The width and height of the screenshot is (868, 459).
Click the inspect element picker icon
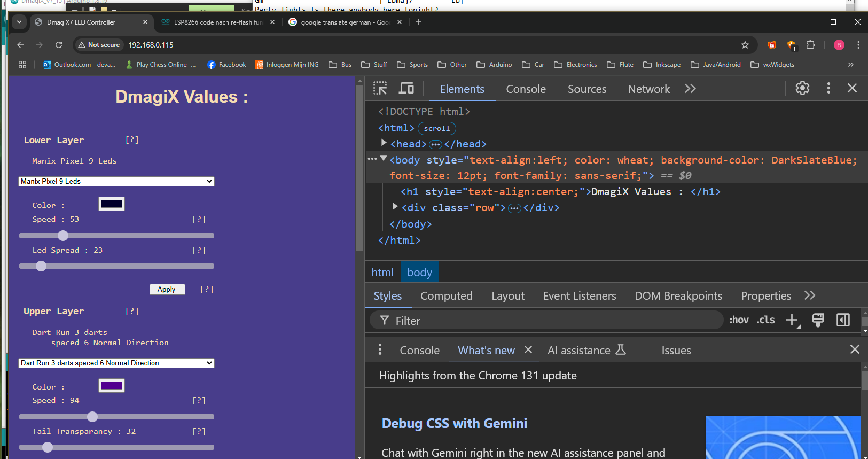click(x=380, y=89)
